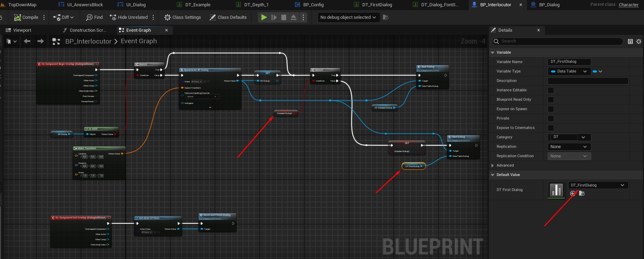Switch to the BP_Dialog tab

[x=549, y=5]
